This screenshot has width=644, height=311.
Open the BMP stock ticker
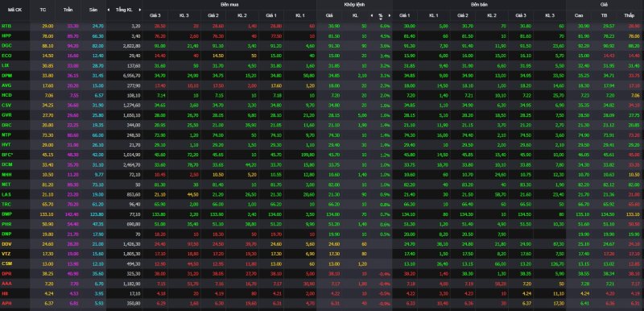[x=6, y=214]
